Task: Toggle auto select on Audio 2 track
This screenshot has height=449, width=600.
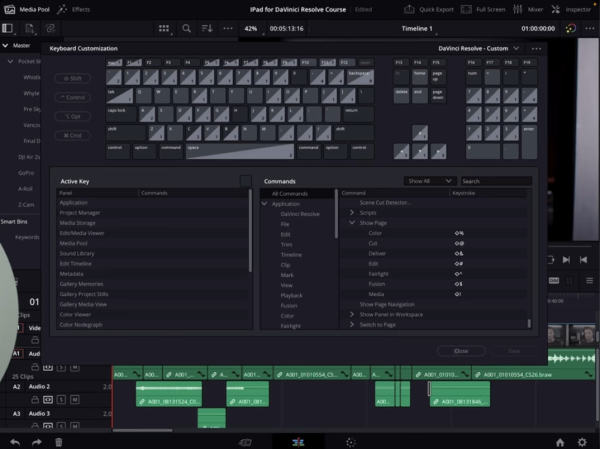Action: pyautogui.click(x=48, y=400)
